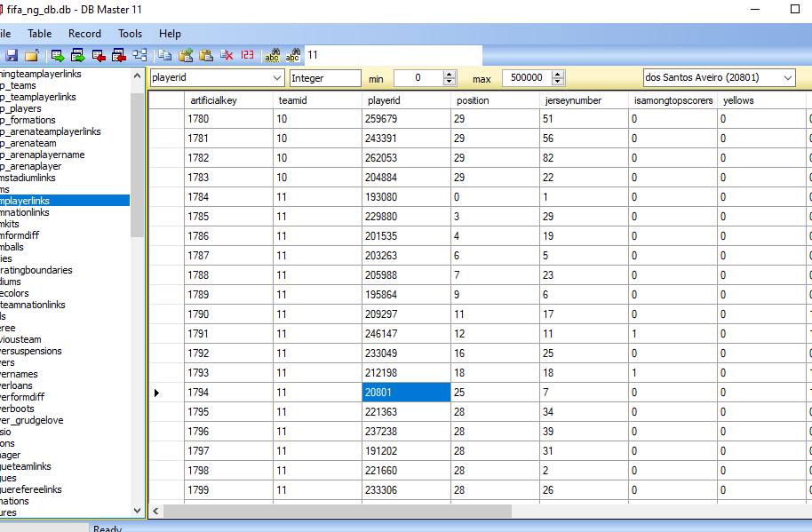Click the Integer type field
The width and height of the screenshot is (812, 532).
325,78
